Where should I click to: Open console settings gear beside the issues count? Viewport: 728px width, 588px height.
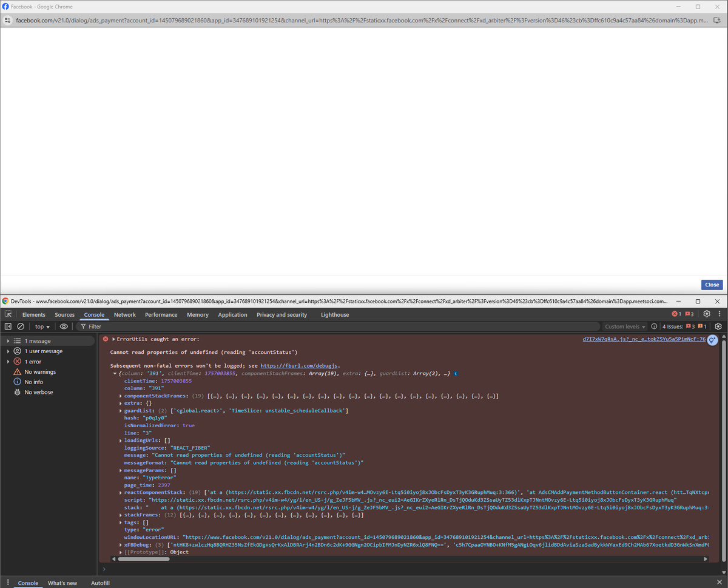(718, 326)
